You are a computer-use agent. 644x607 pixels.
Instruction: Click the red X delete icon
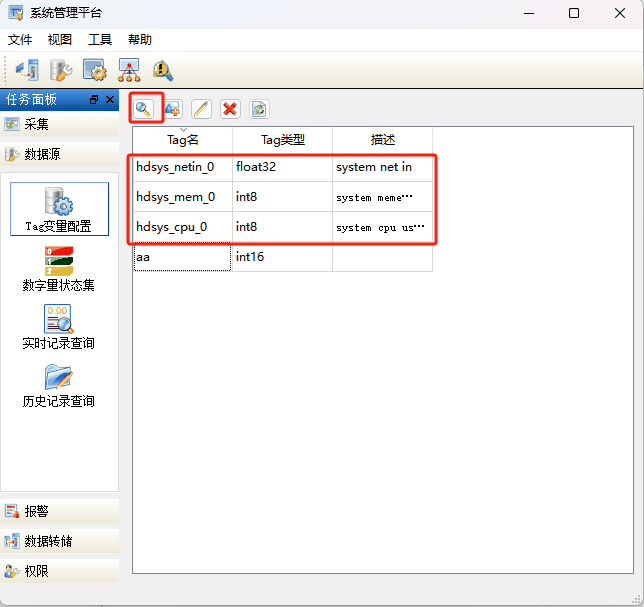[x=230, y=109]
